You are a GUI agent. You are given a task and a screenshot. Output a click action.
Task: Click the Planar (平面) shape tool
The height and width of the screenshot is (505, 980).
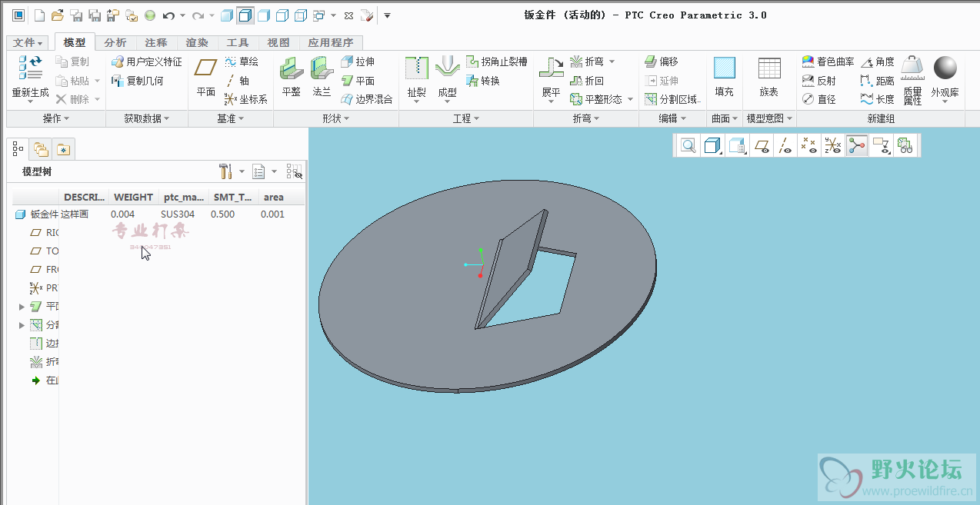358,80
